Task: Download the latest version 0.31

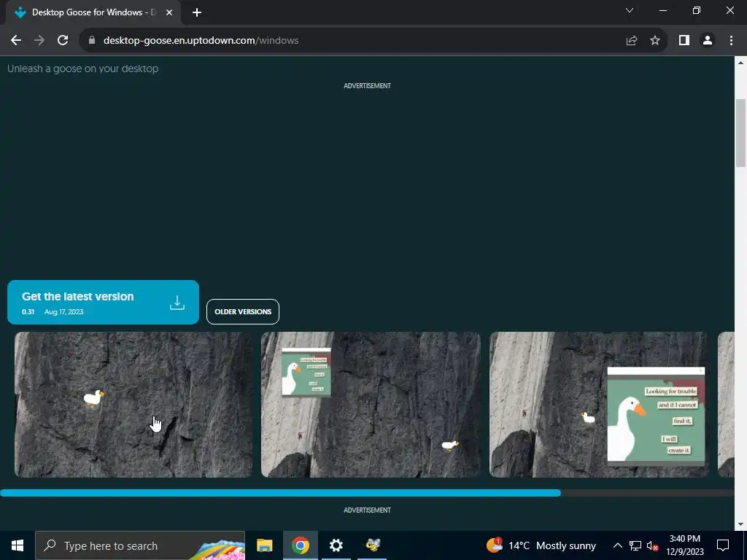Action: click(103, 303)
